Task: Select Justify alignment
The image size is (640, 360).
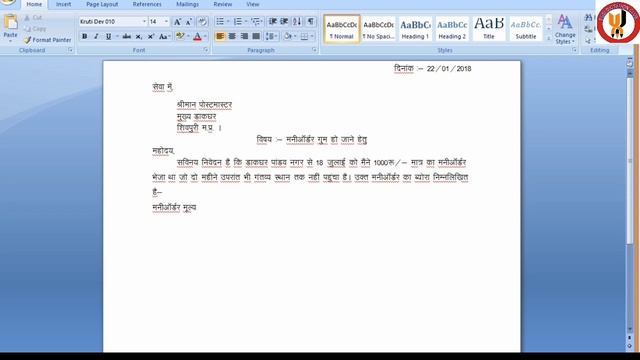Action: 256,36
